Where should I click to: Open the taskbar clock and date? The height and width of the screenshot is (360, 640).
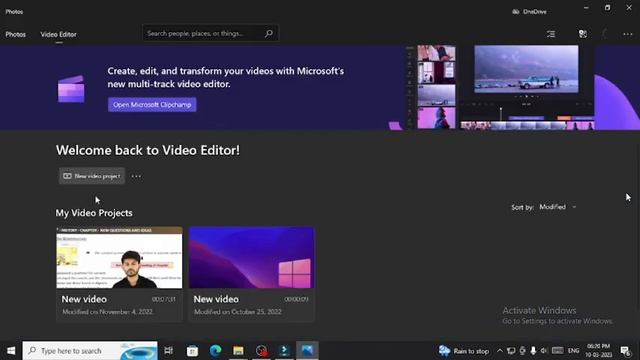tap(598, 351)
